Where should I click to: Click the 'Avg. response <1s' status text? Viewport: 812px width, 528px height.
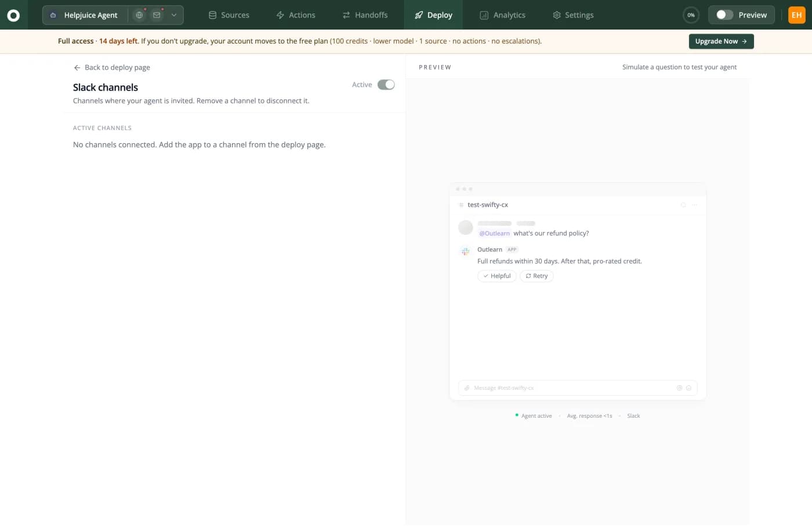click(x=589, y=416)
